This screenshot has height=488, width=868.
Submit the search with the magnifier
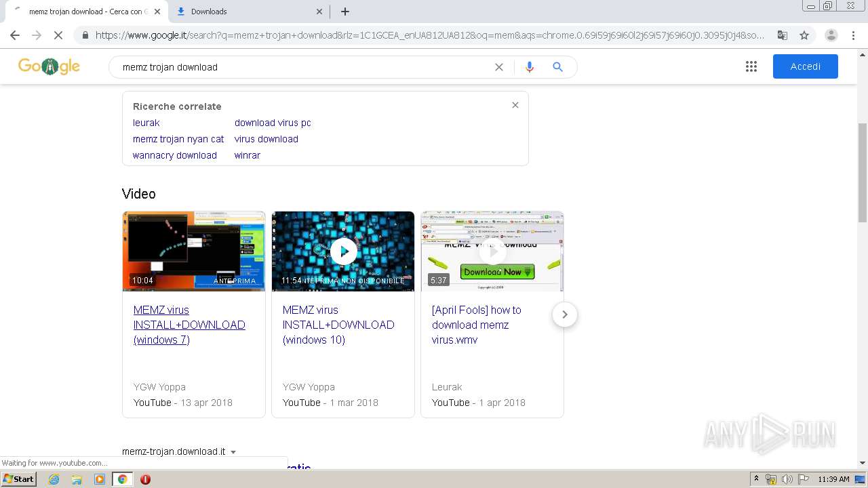tap(557, 67)
